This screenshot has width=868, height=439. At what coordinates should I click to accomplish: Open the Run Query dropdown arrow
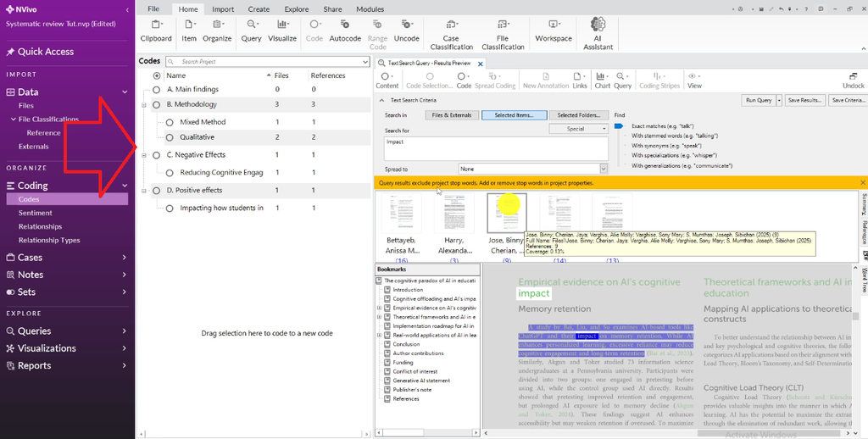click(779, 100)
